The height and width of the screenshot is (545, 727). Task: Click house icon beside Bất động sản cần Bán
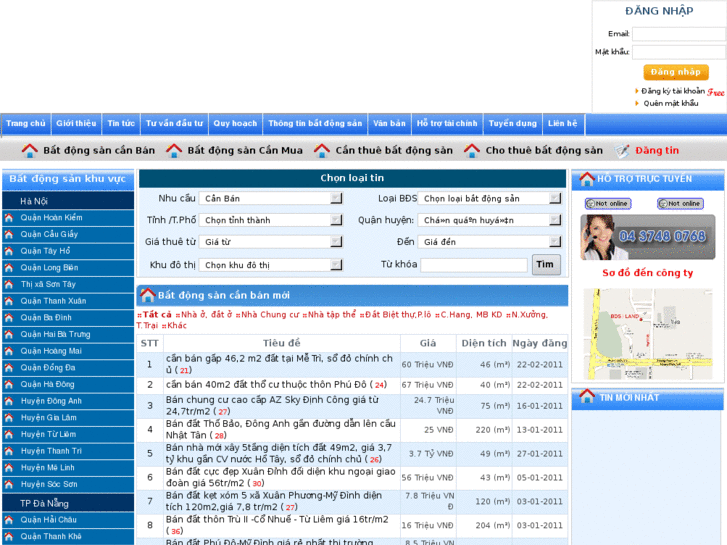[x=29, y=150]
